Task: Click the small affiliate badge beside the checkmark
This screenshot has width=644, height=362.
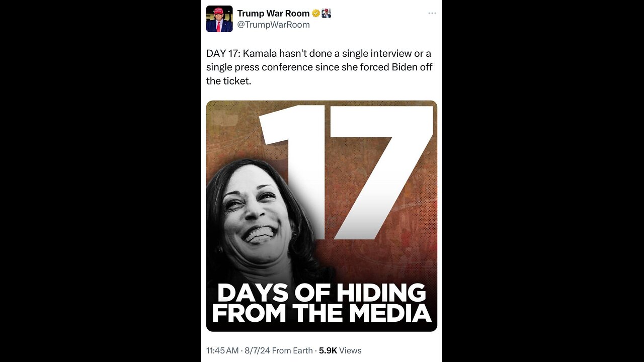Action: [x=326, y=14]
